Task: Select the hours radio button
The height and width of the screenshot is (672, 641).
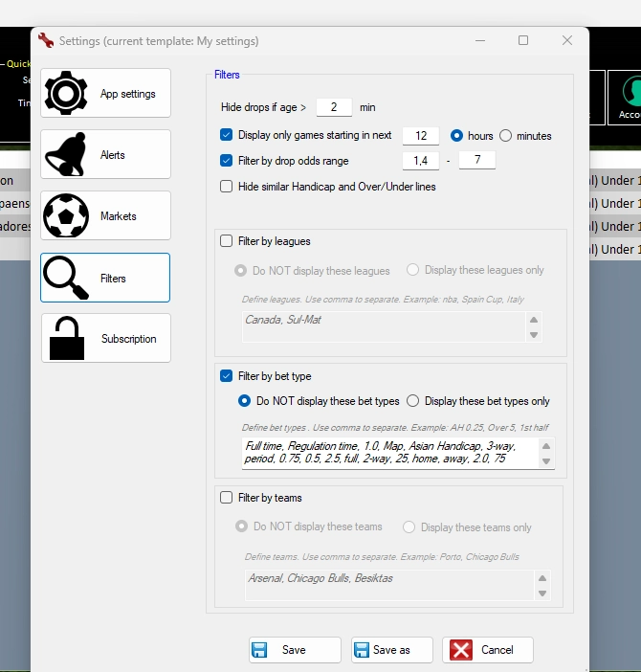Action: coord(456,136)
